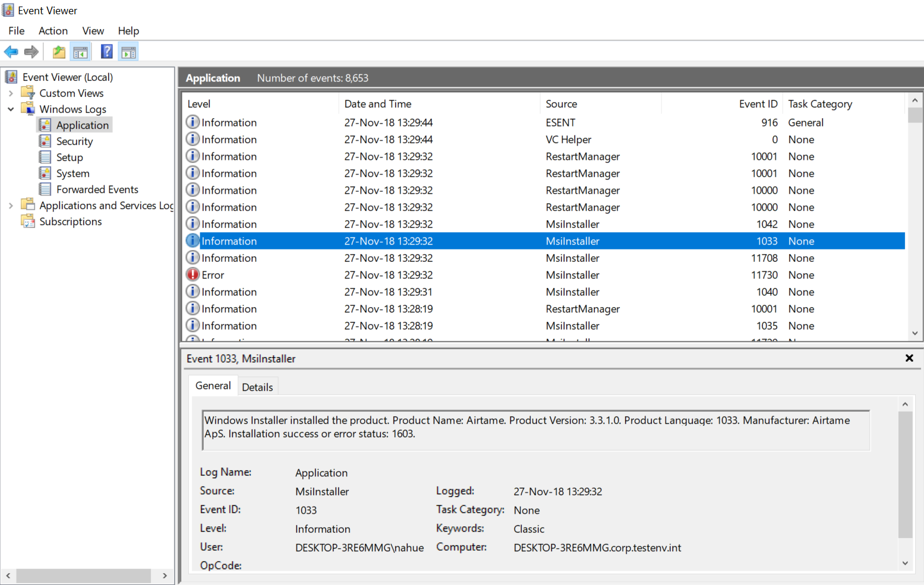Click the 'Classic' keywords value
The image size is (924, 585).
(529, 529)
